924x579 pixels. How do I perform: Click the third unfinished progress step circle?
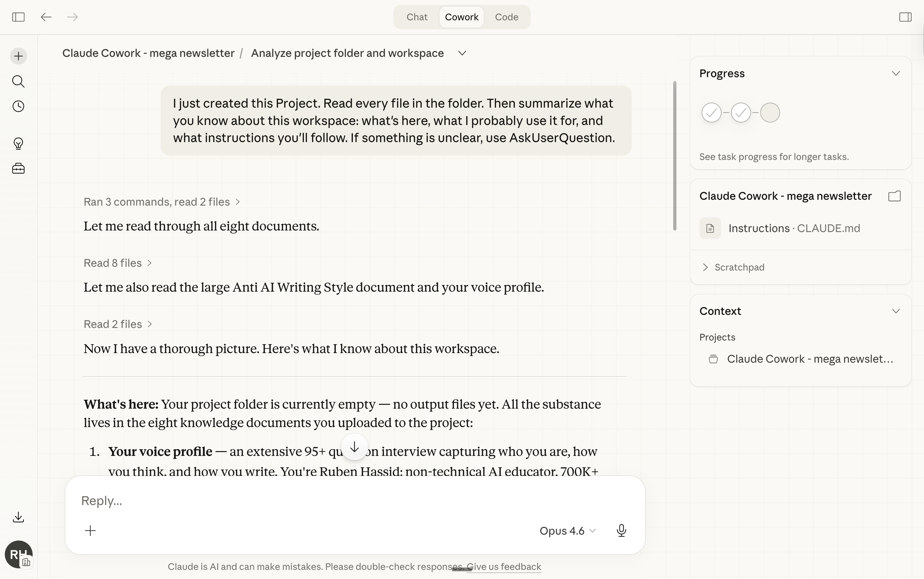[x=770, y=113]
